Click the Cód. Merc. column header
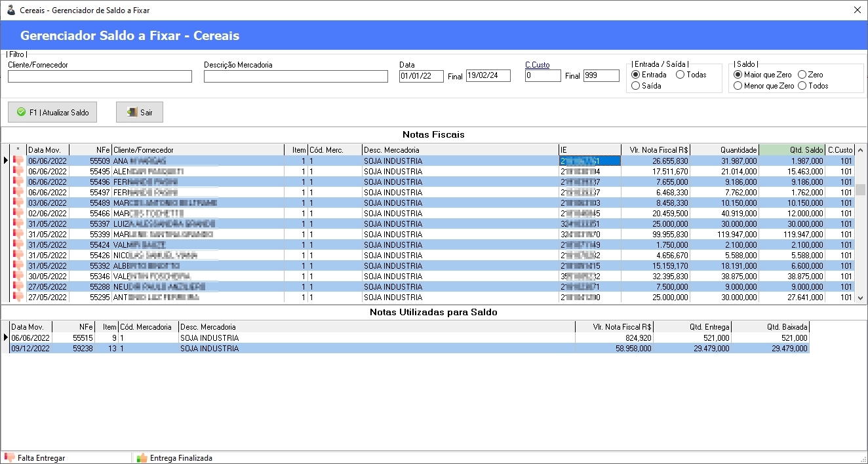 pos(335,150)
